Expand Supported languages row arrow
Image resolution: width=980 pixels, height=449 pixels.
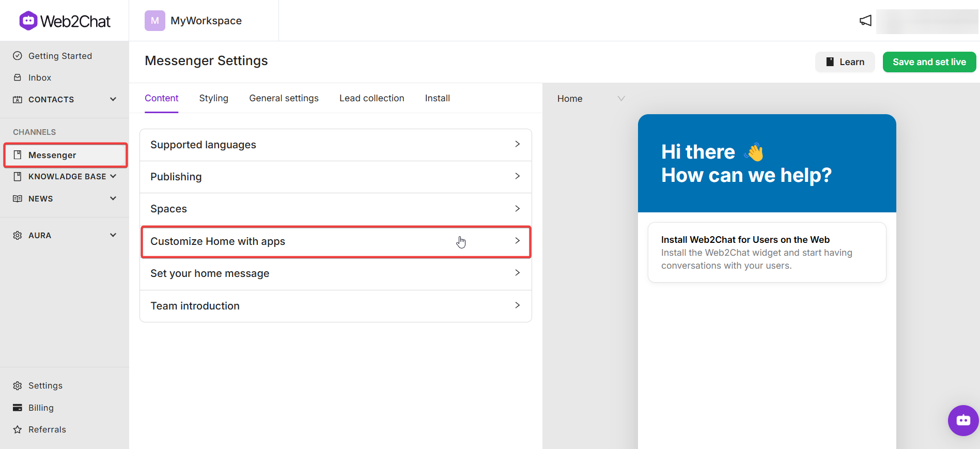[x=517, y=144]
